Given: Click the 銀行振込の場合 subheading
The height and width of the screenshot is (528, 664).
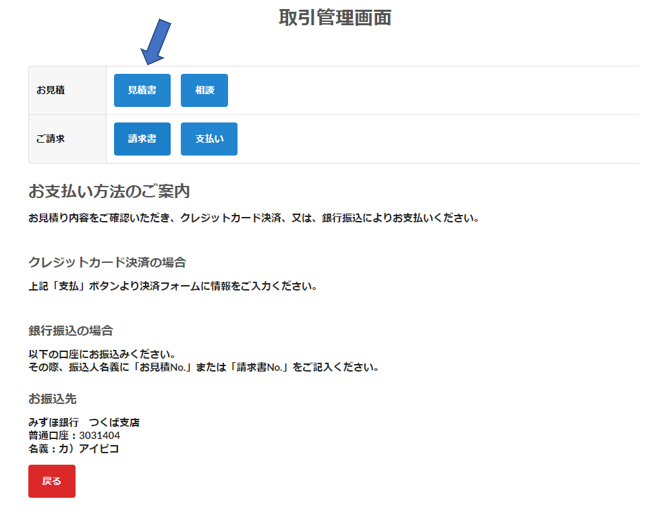Looking at the screenshot, I should pyautogui.click(x=71, y=331).
